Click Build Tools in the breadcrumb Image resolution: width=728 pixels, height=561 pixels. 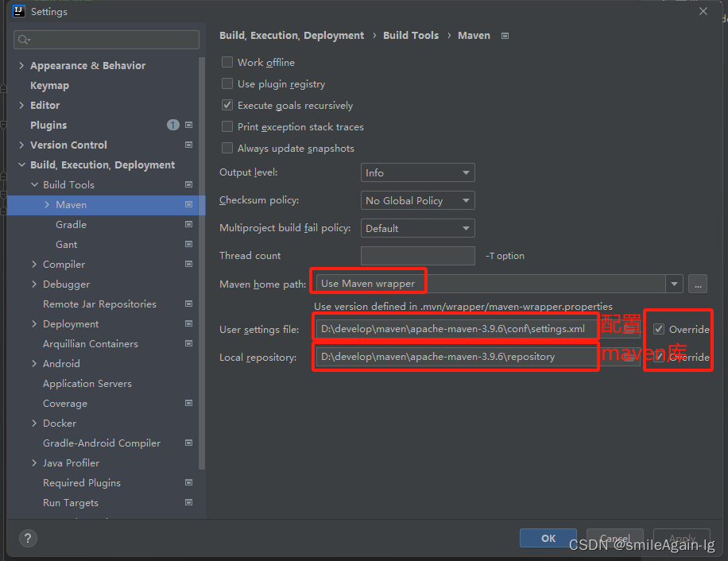[411, 36]
